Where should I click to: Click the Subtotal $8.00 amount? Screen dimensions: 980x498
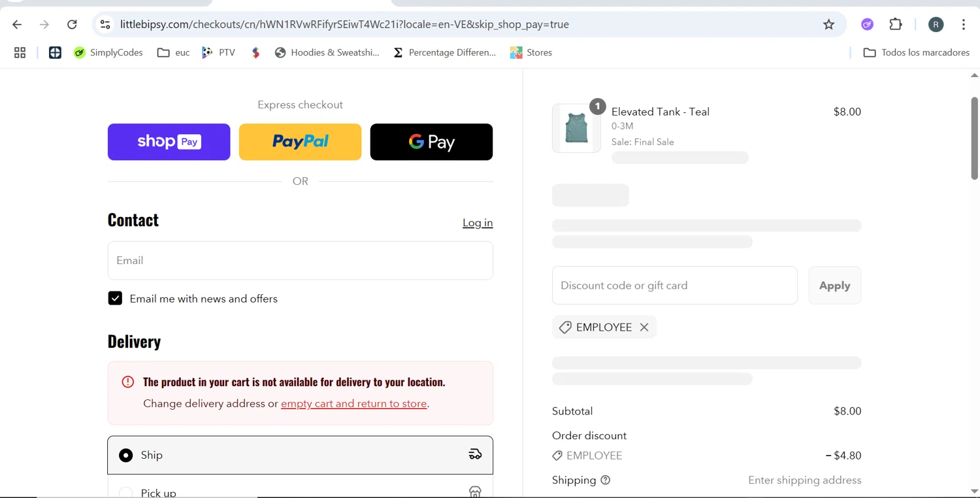(x=847, y=411)
